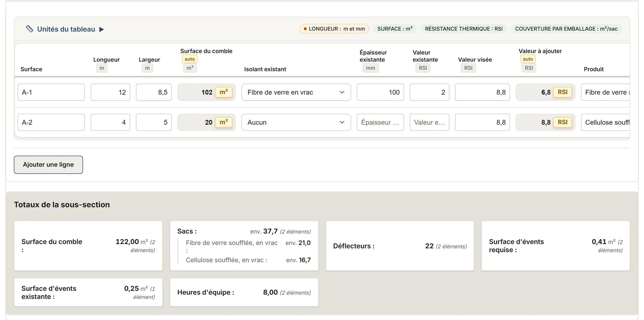Click the Isolant existant column header
This screenshot has height=320, width=644.
[265, 69]
